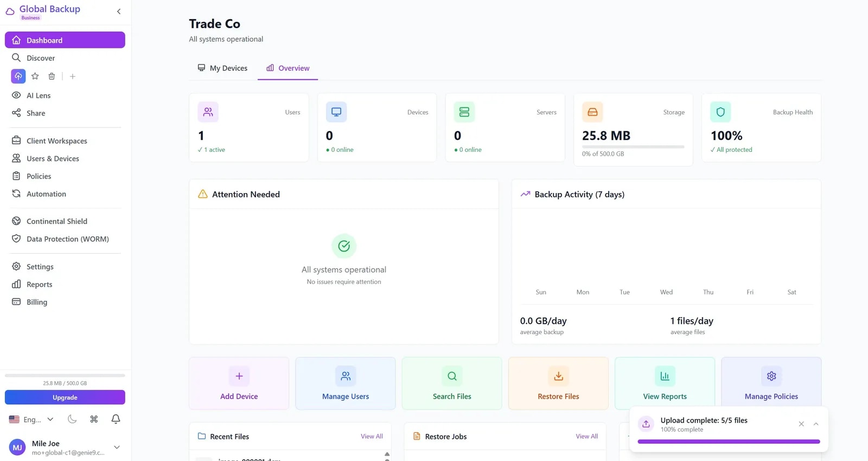Click View All for Restore Jobs

tap(587, 437)
